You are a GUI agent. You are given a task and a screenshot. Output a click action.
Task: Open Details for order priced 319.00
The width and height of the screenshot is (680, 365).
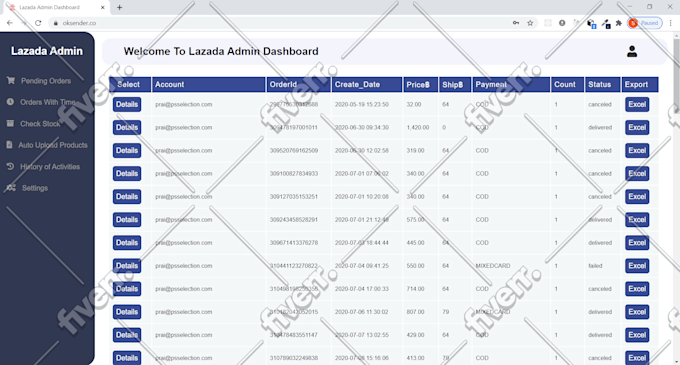tap(127, 150)
